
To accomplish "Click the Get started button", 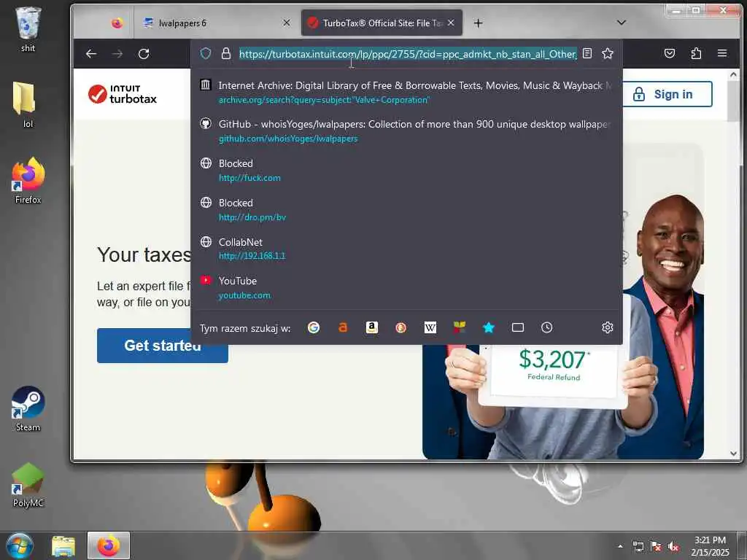I will pyautogui.click(x=163, y=346).
